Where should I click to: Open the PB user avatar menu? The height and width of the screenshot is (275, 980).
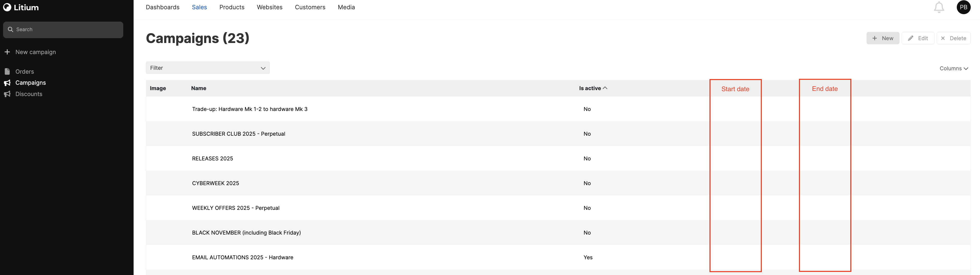963,7
